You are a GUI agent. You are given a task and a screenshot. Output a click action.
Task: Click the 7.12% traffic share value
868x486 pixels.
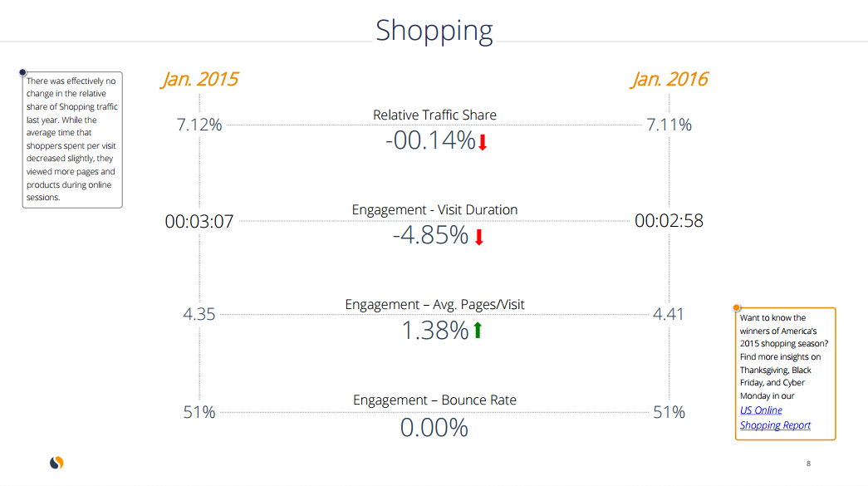[x=199, y=125]
